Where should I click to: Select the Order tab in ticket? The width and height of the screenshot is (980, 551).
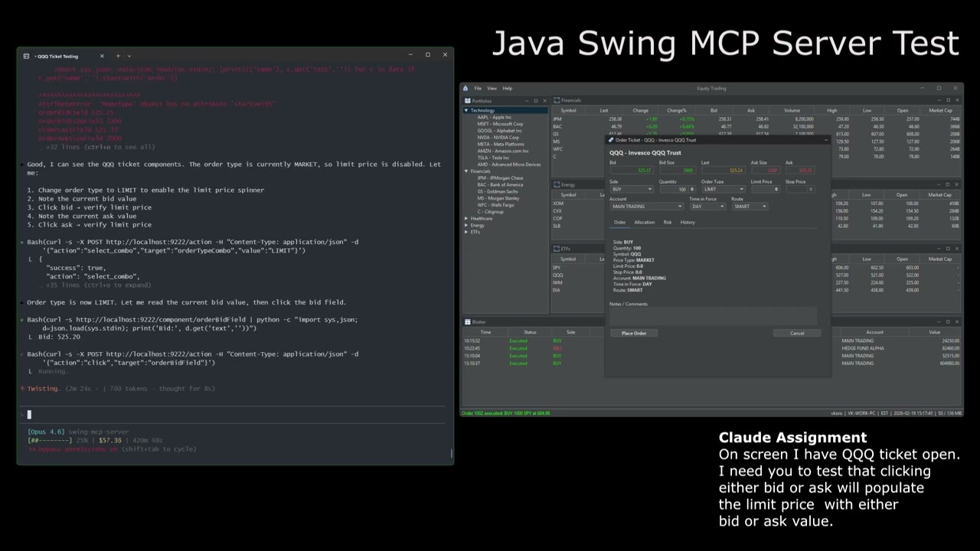coord(619,222)
